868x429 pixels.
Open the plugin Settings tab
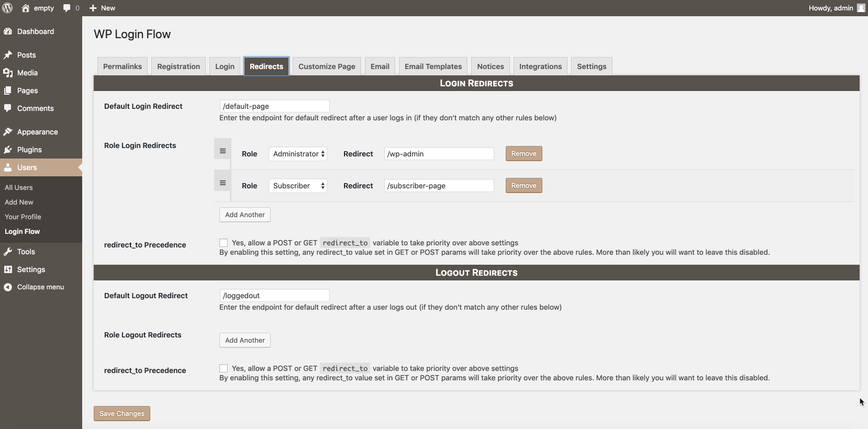tap(592, 66)
